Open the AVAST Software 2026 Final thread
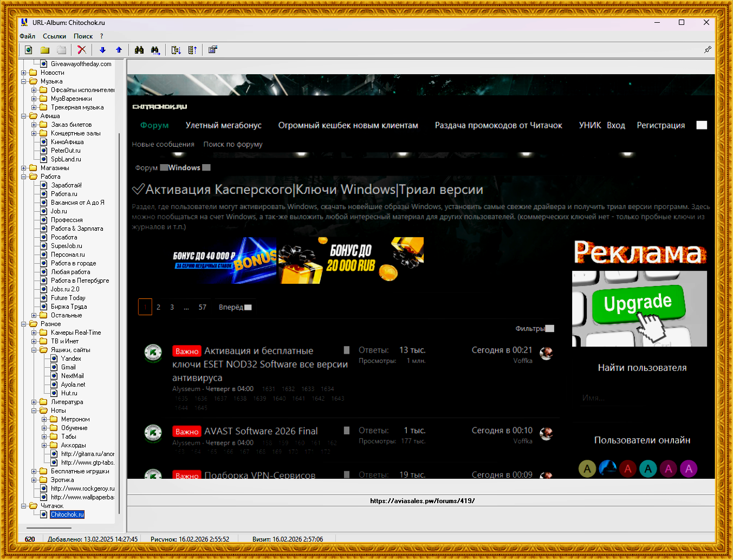The image size is (733, 560). (x=261, y=431)
